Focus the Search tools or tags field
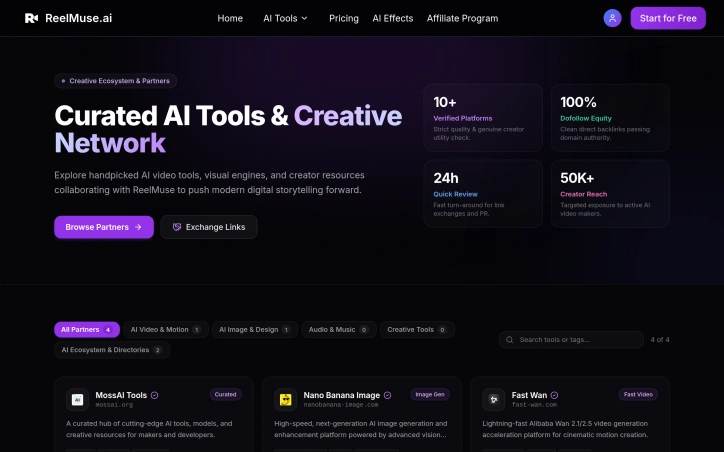Image resolution: width=724 pixels, height=452 pixels. pos(571,340)
